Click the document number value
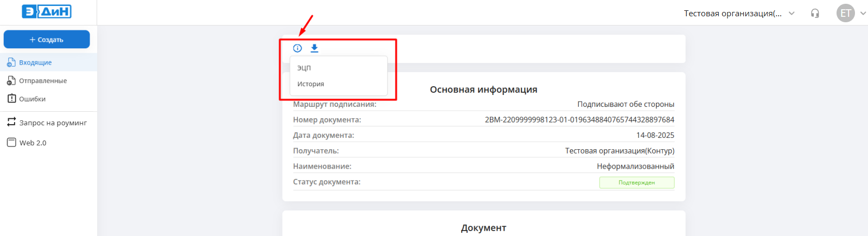Screen dimensions: 868x236 tap(579, 120)
